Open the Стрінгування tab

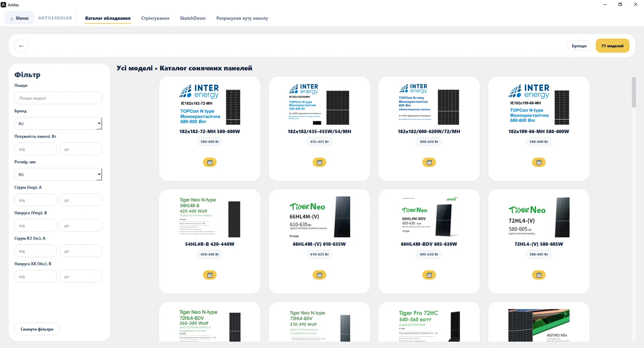pos(155,18)
